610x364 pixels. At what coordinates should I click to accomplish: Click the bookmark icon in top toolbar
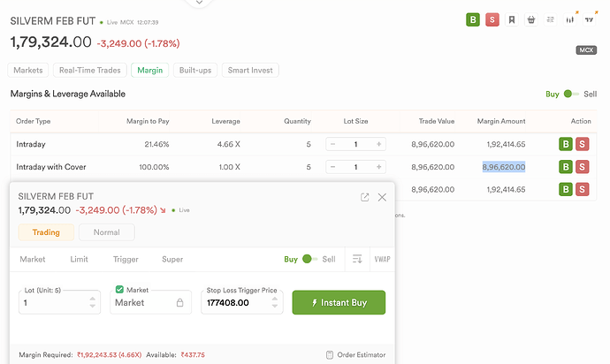(x=511, y=19)
